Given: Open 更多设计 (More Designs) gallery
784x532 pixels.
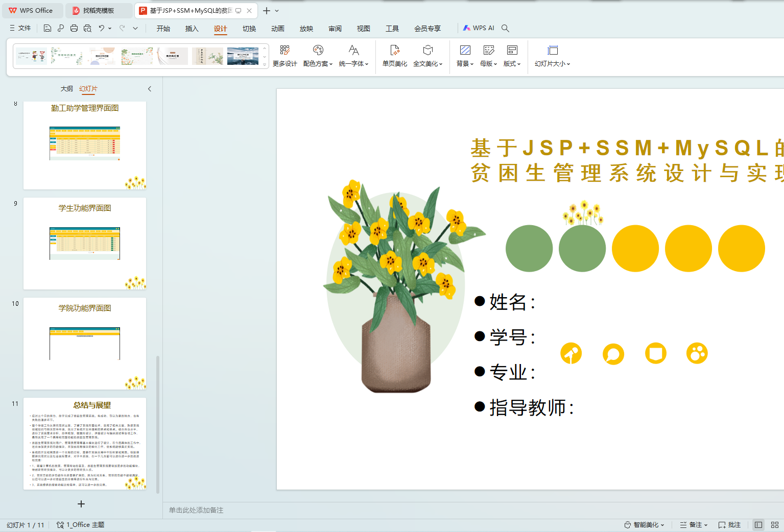Looking at the screenshot, I should (284, 56).
